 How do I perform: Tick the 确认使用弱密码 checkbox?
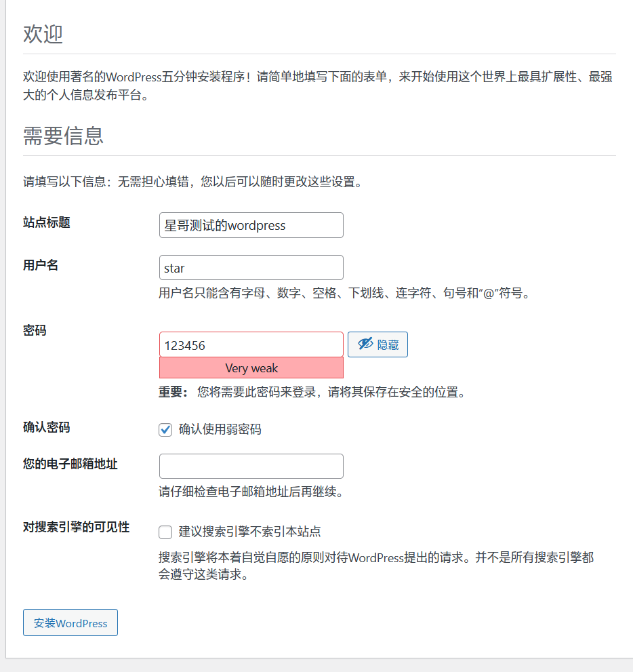click(x=165, y=429)
